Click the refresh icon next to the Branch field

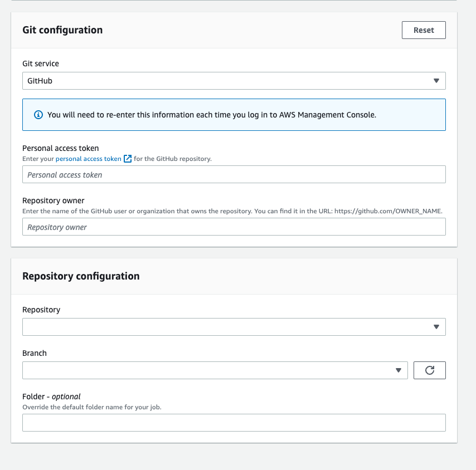(429, 370)
